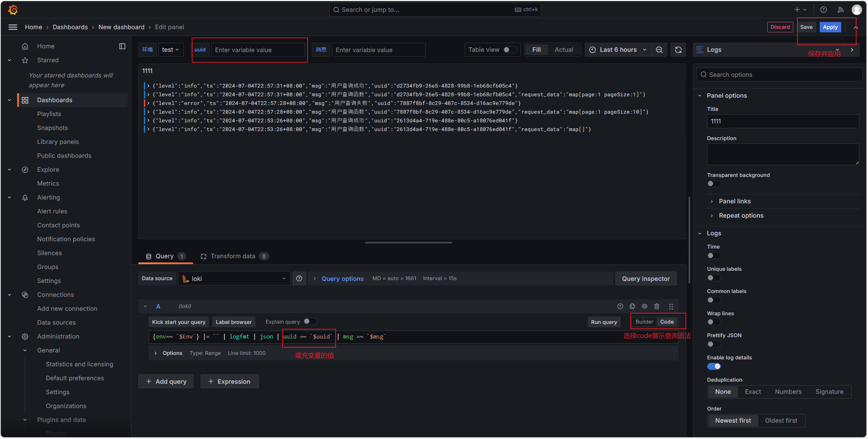Enable Prettify JSON toggle
The width and height of the screenshot is (868, 439).
714,344
